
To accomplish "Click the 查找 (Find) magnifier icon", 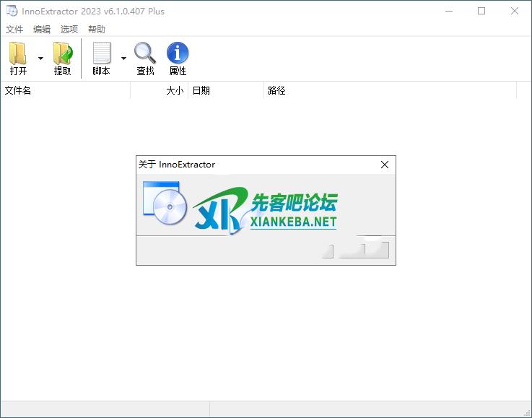I will [x=145, y=53].
